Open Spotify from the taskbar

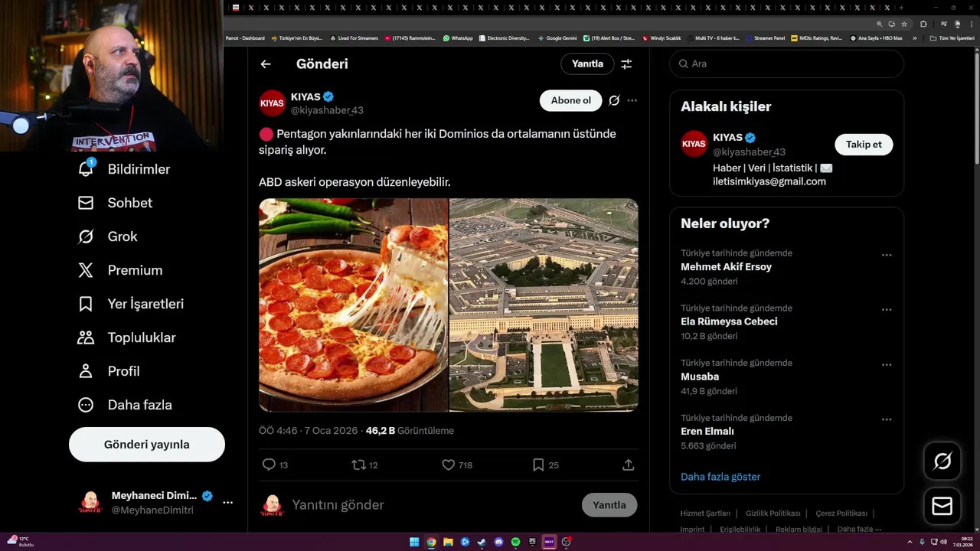point(515,542)
